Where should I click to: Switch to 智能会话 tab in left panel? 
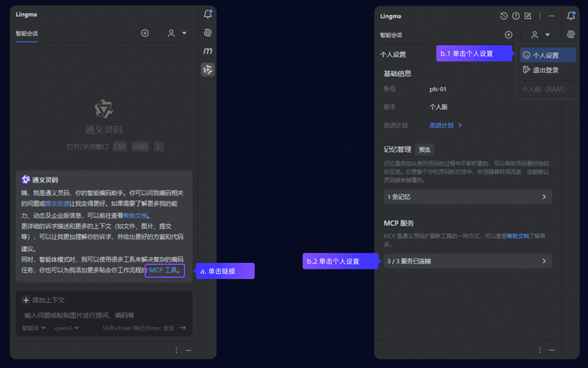(x=26, y=34)
